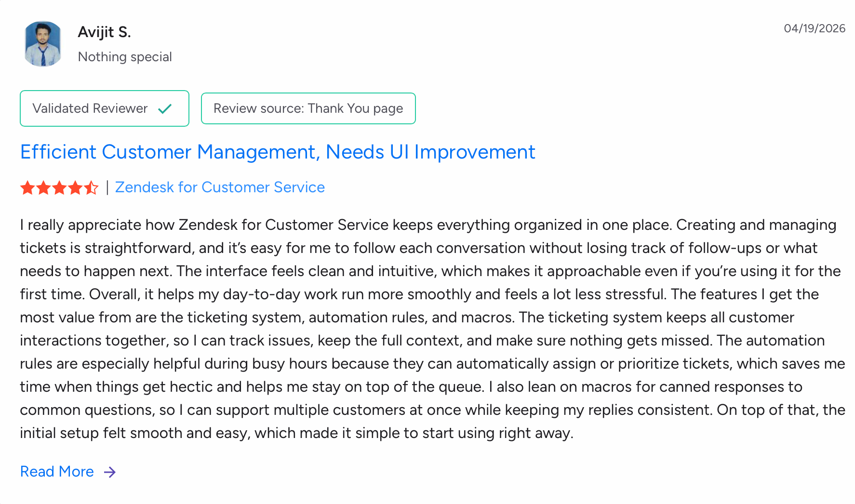The height and width of the screenshot is (504, 855).
Task: Click the review line starting 'initial setup felt'
Action: coord(296,433)
